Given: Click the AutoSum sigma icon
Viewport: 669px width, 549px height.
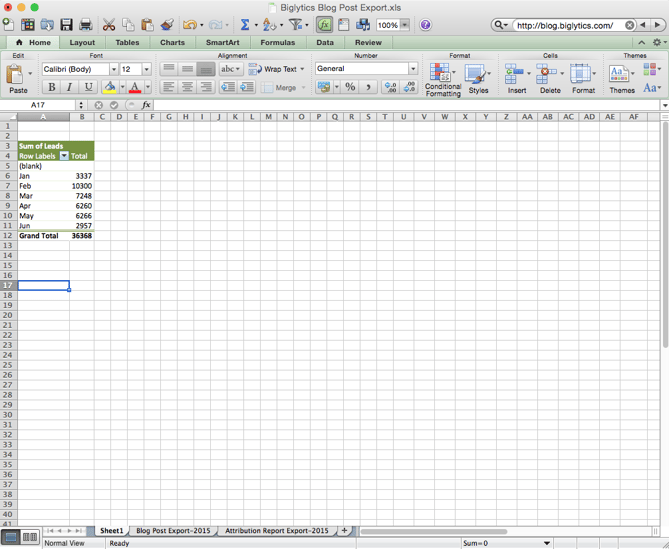Looking at the screenshot, I should pyautogui.click(x=245, y=25).
